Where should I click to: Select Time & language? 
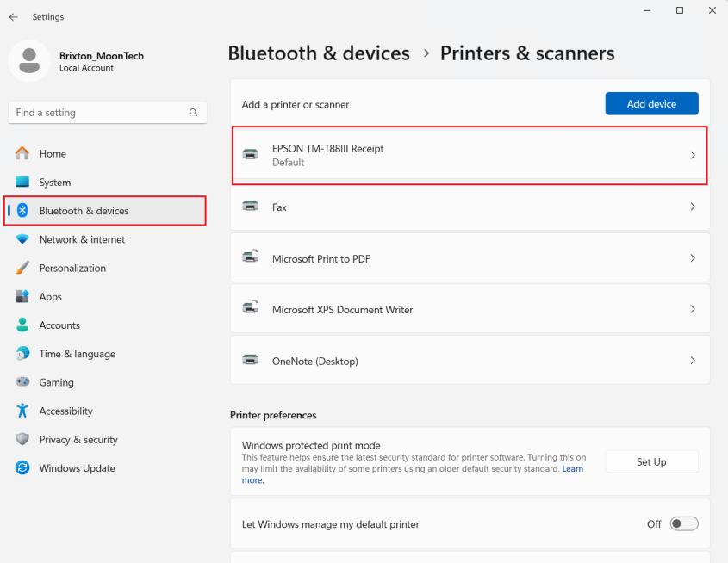[x=105, y=354]
